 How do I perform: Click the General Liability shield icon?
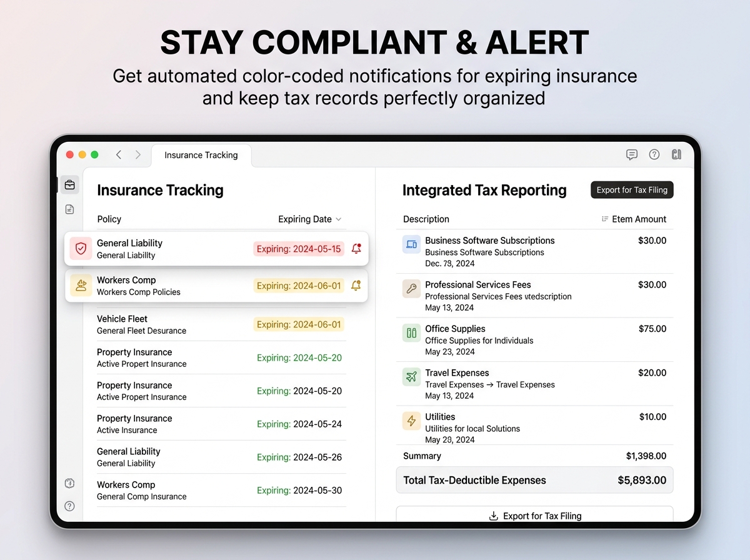click(x=81, y=249)
